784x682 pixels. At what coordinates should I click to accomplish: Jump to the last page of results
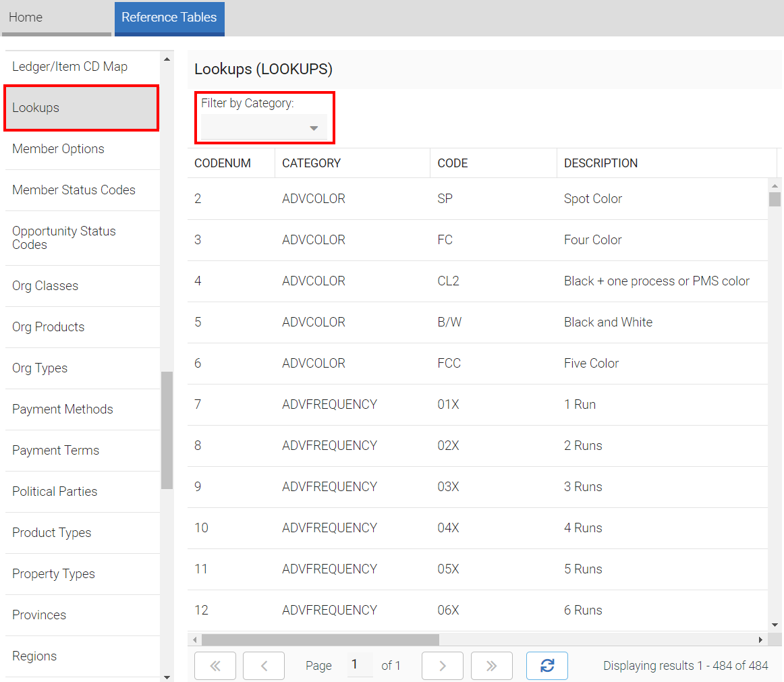click(x=491, y=666)
